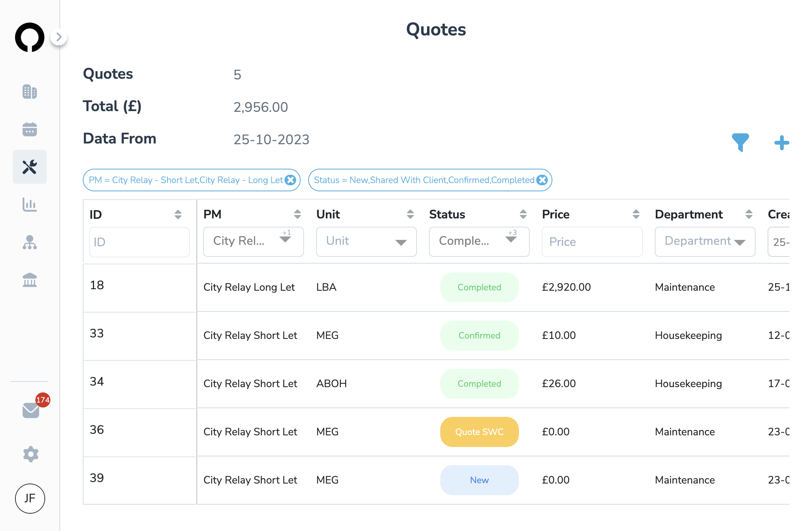Open the buildings icon in sidebar
Screen dimensions: 812x531
30,92
